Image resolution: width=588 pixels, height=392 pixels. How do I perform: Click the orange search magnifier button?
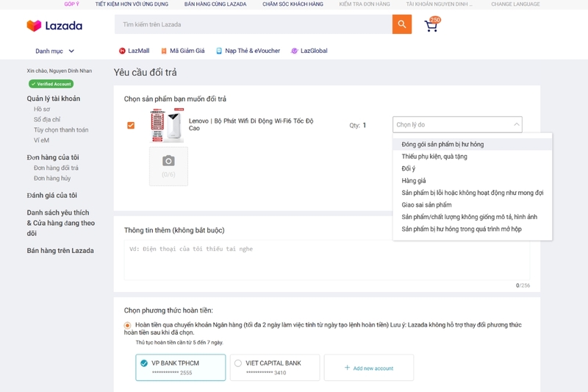(402, 24)
